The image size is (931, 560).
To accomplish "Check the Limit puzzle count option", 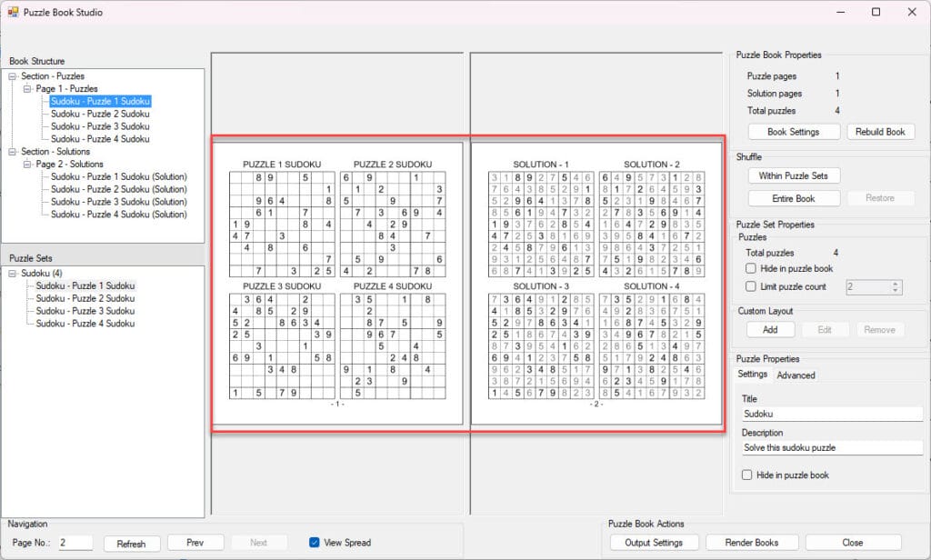I will pos(751,286).
